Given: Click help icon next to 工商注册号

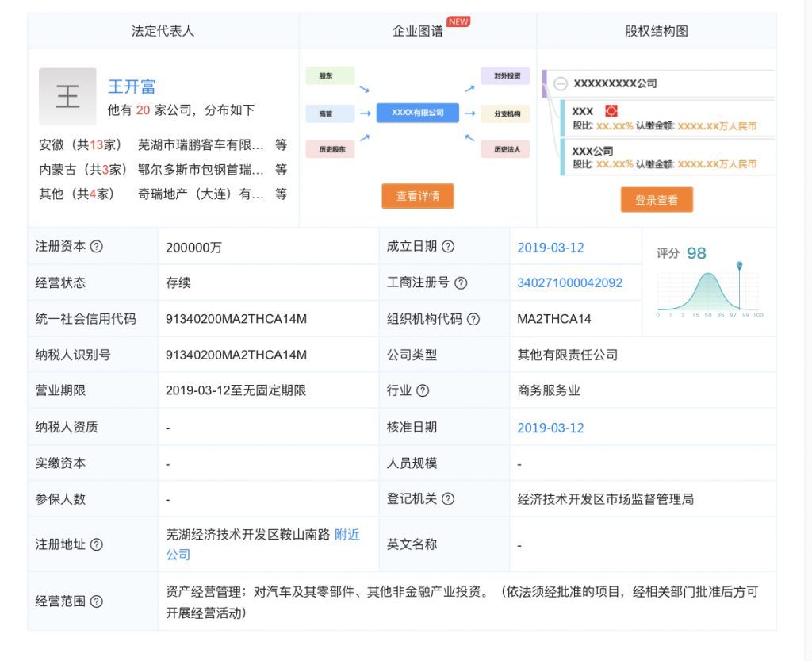Looking at the screenshot, I should tap(461, 283).
